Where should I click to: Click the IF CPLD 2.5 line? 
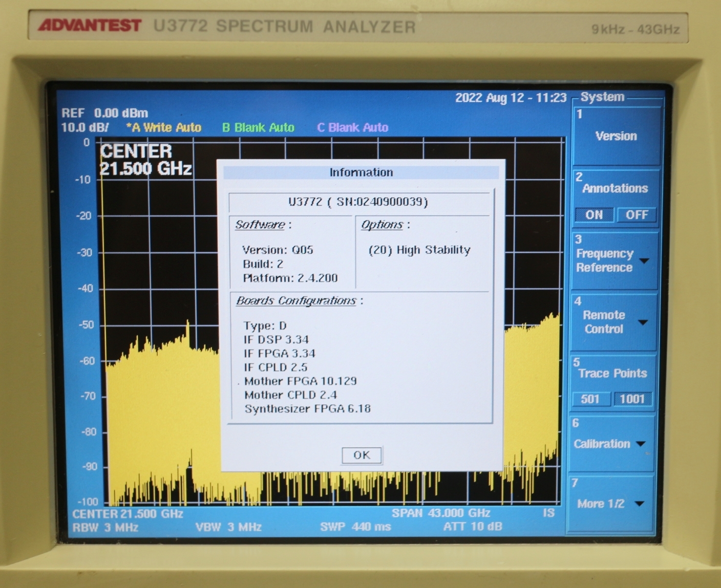coord(275,367)
